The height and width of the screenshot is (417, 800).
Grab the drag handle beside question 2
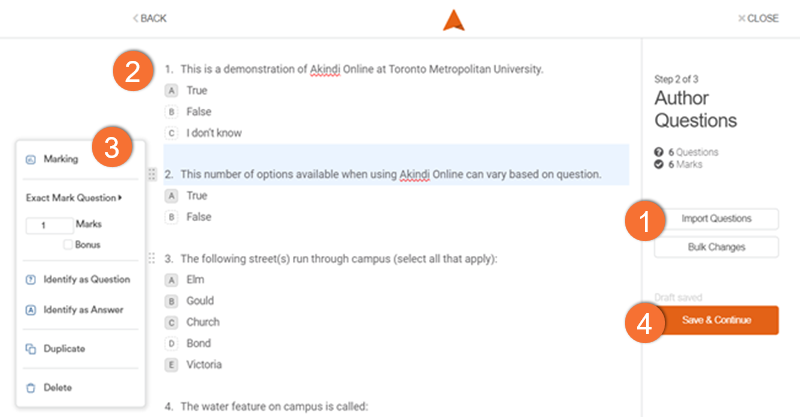pos(152,174)
